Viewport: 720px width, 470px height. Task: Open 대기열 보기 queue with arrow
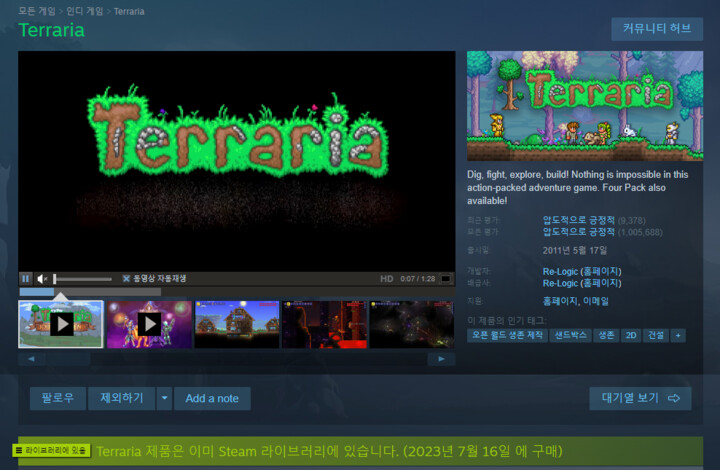(x=639, y=398)
